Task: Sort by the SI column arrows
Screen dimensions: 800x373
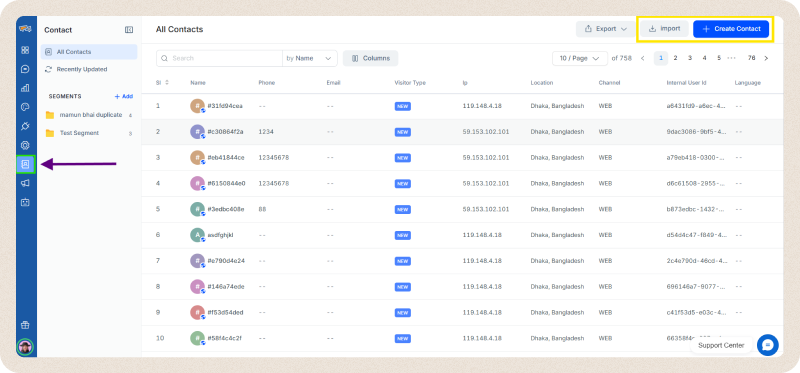Action: point(167,83)
